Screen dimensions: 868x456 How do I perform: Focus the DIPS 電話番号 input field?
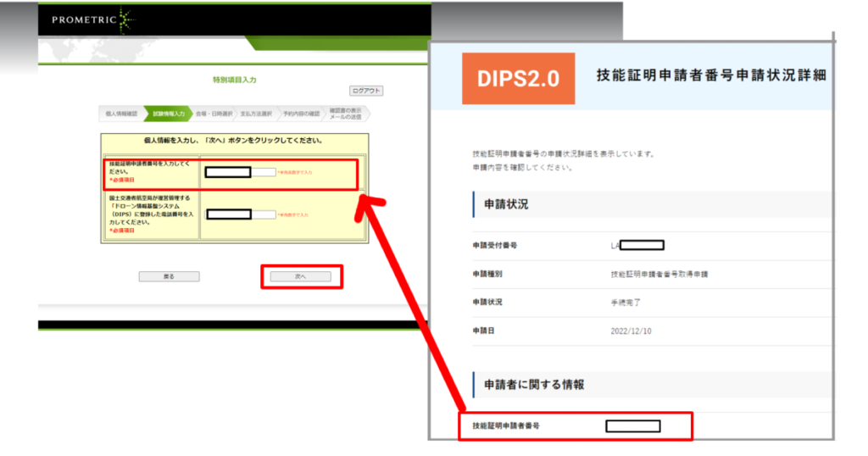[240, 214]
